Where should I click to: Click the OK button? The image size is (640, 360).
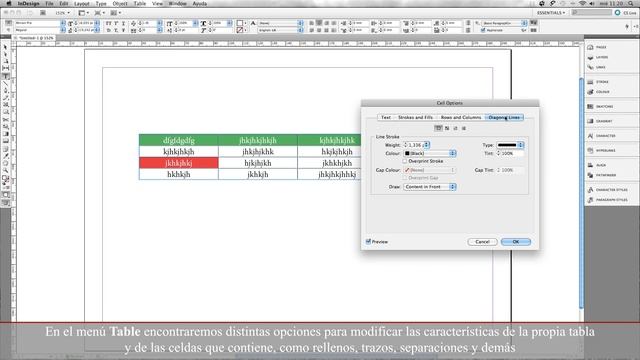[x=516, y=242]
